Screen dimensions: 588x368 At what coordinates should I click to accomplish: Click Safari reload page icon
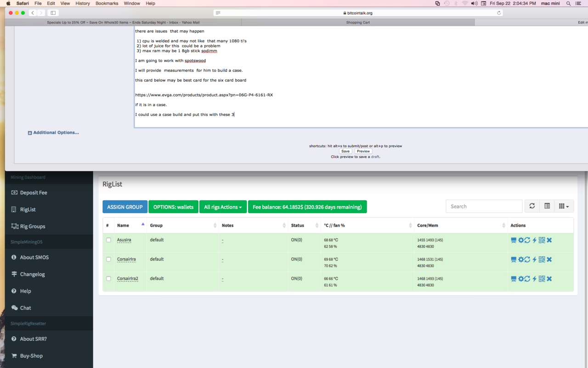click(x=499, y=13)
